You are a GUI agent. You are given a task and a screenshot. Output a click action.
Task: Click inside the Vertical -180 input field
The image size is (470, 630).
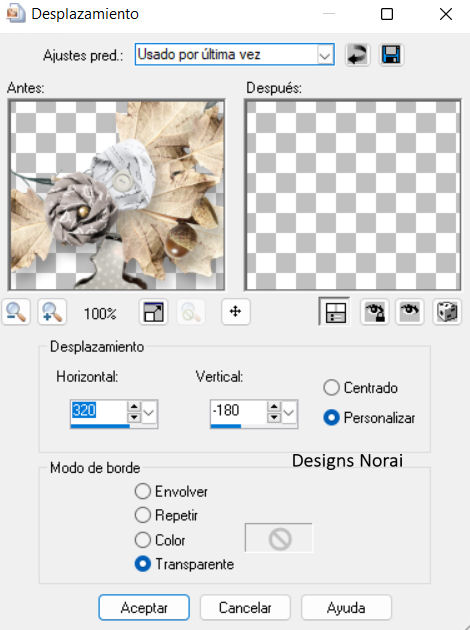tap(238, 411)
